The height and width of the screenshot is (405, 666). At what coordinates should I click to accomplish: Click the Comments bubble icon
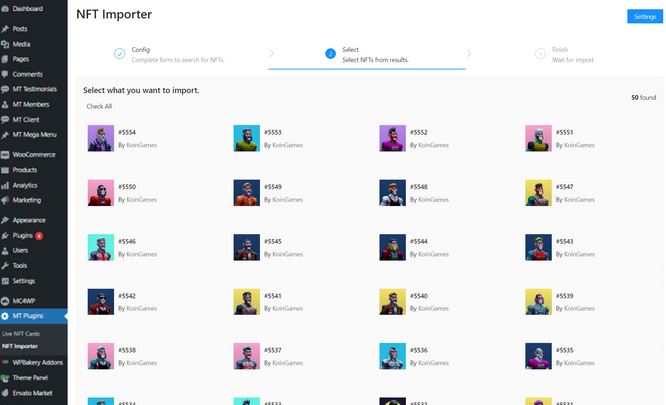6,74
